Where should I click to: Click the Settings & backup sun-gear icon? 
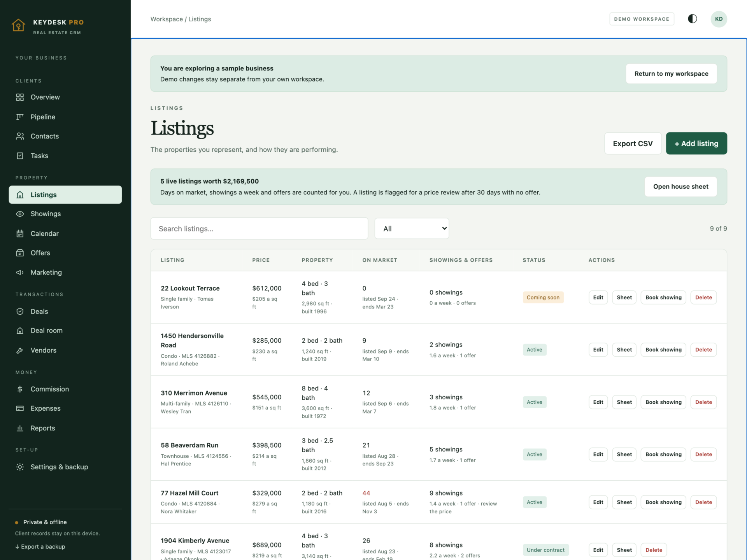coord(20,467)
